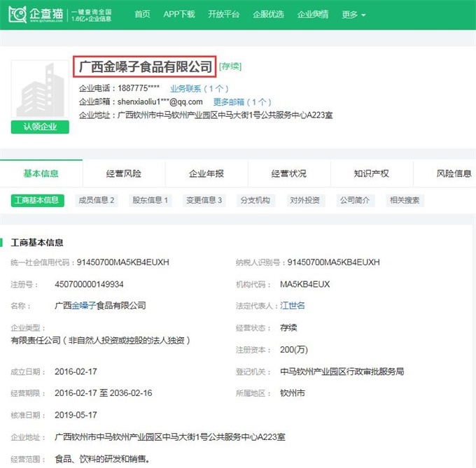Open 开放平台 in top navigation

(223, 15)
